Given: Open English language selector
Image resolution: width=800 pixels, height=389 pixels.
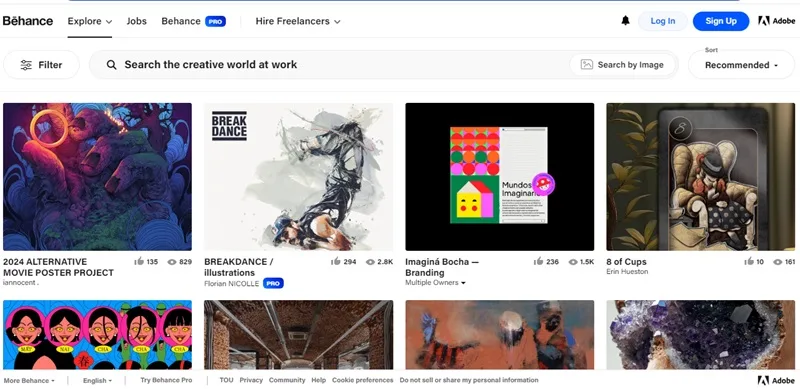Looking at the screenshot, I should [97, 380].
